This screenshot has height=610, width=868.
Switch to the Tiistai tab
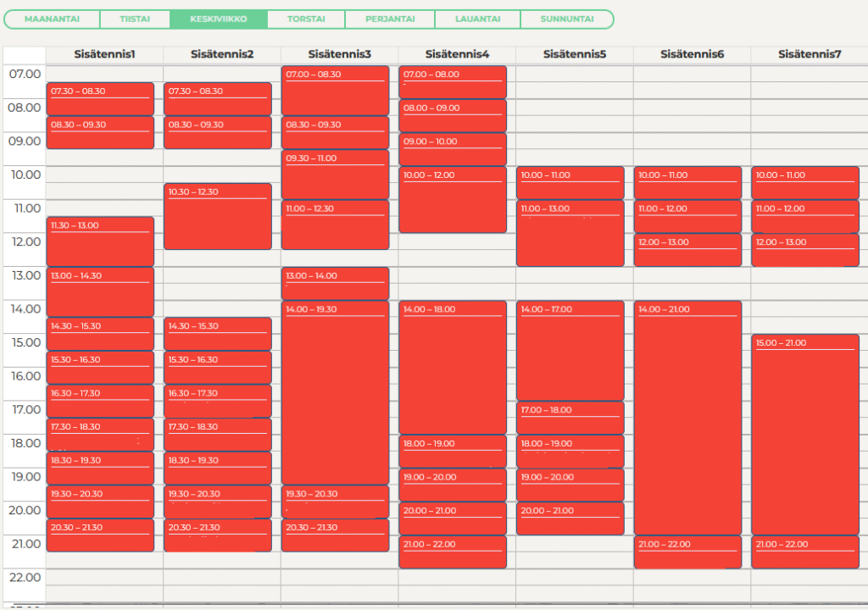coord(135,19)
